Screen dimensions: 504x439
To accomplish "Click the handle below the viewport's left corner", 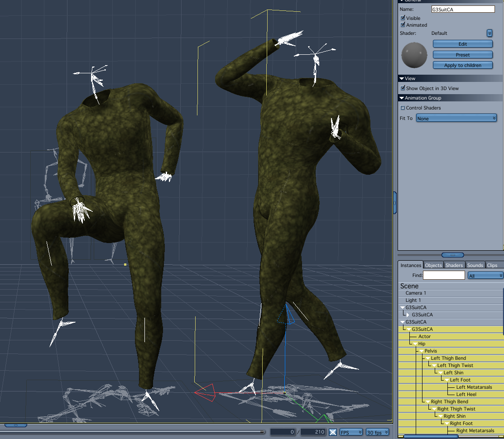I will click(x=15, y=425).
